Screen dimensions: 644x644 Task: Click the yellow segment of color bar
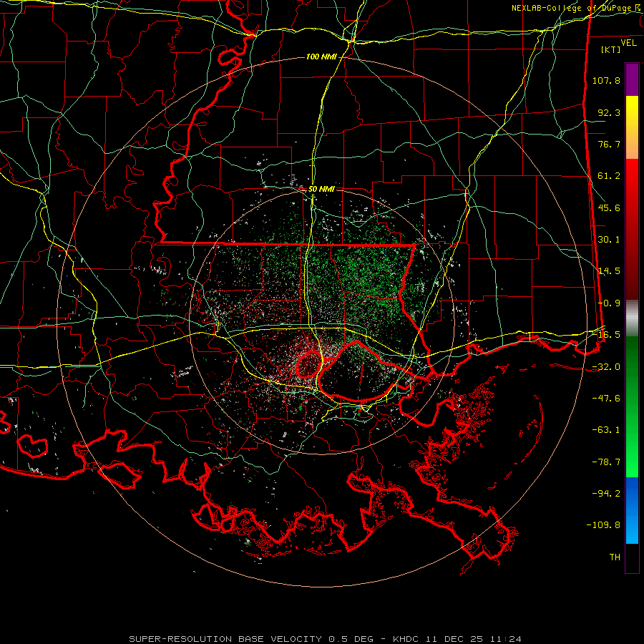[632, 127]
